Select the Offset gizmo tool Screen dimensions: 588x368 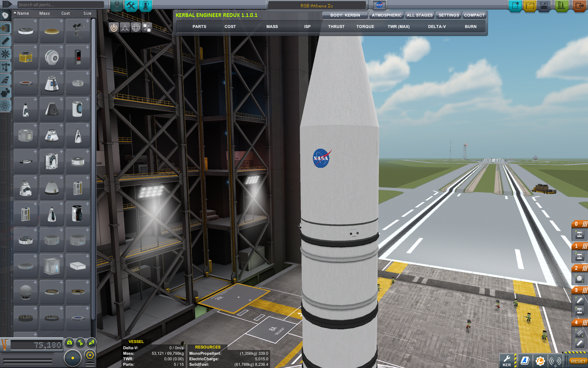click(x=125, y=28)
